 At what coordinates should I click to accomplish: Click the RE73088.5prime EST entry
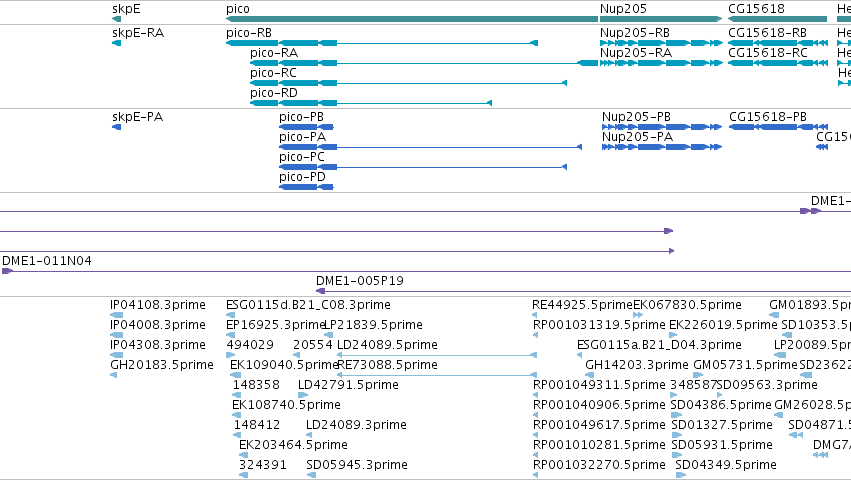[x=388, y=365]
